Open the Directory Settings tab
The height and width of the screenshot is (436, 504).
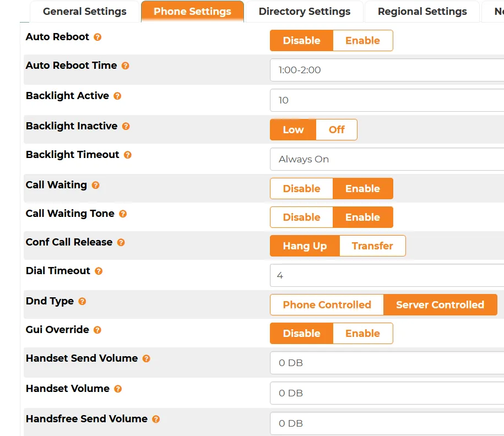pyautogui.click(x=305, y=12)
